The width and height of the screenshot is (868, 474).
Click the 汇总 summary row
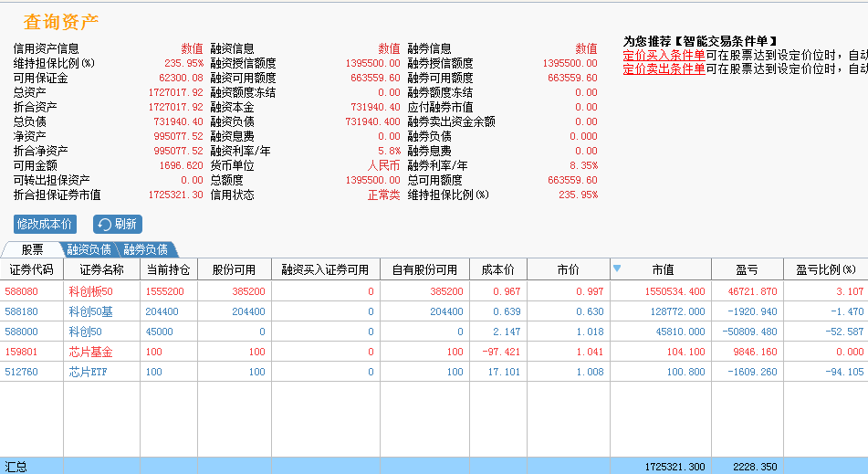click(434, 467)
